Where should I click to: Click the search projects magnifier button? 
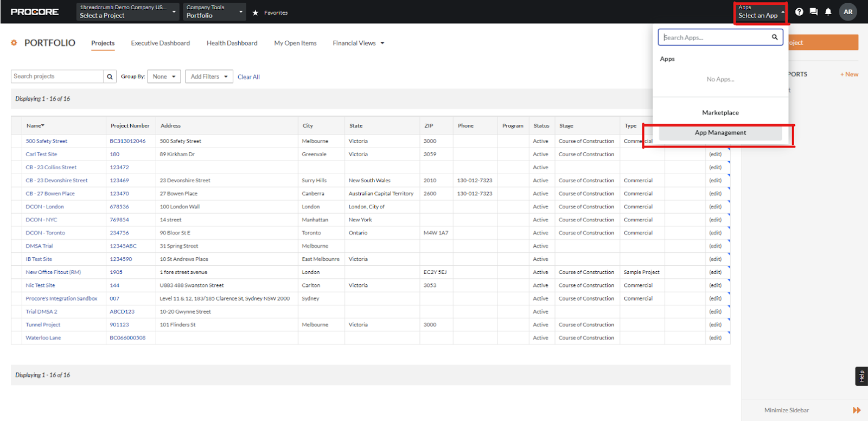[x=110, y=76]
